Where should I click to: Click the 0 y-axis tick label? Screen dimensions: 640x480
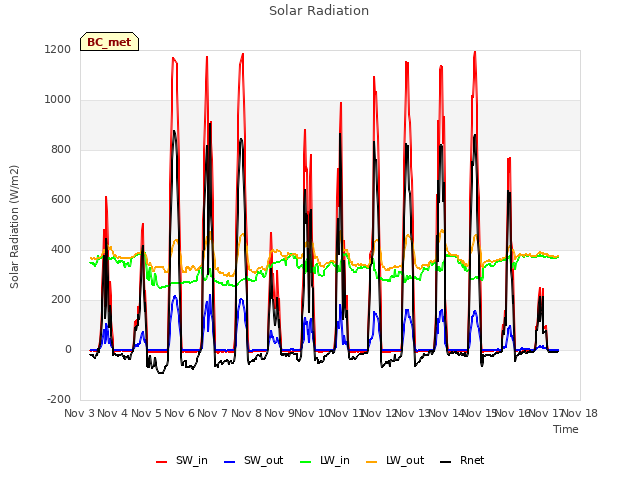point(68,350)
